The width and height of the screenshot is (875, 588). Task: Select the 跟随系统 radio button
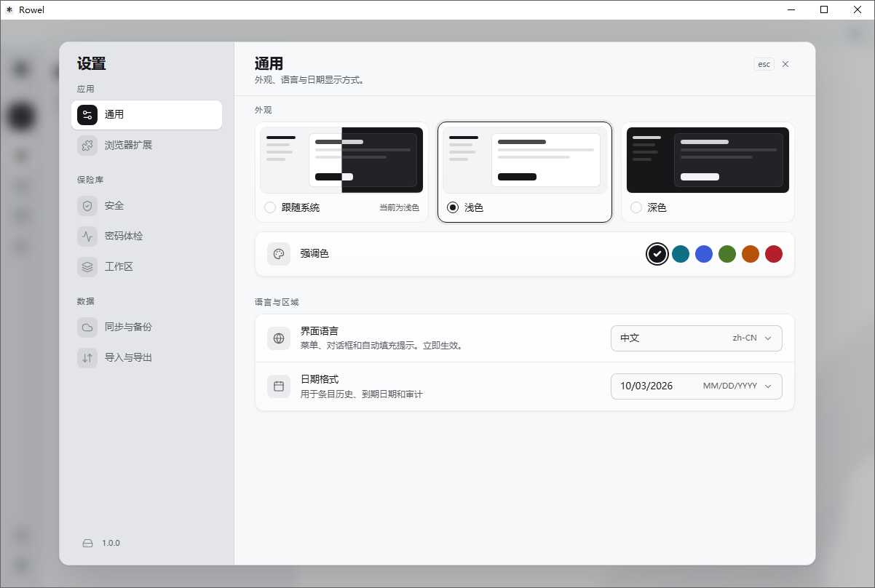[270, 207]
